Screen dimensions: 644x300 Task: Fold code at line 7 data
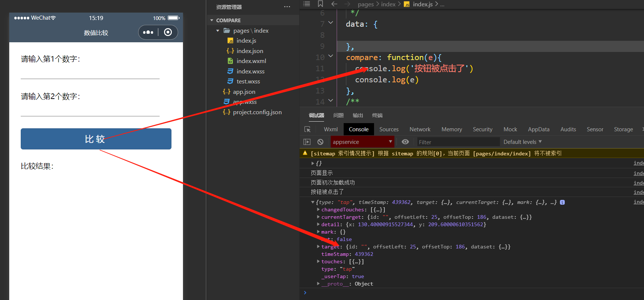331,23
